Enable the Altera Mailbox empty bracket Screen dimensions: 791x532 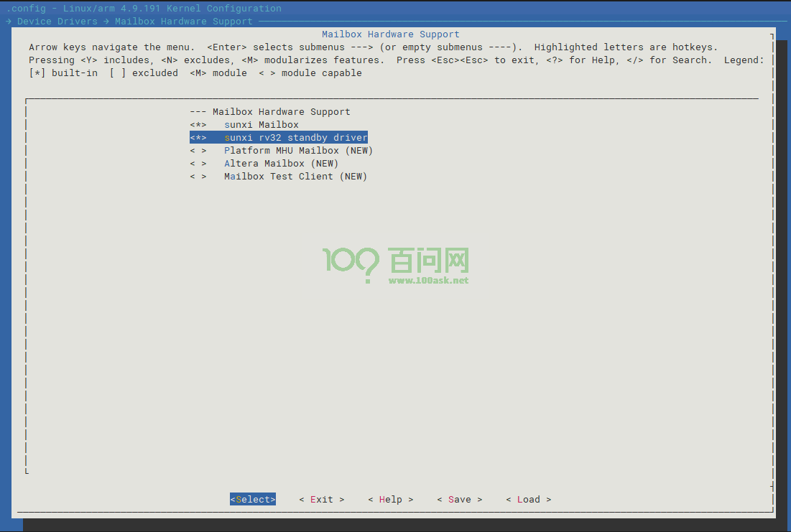198,164
